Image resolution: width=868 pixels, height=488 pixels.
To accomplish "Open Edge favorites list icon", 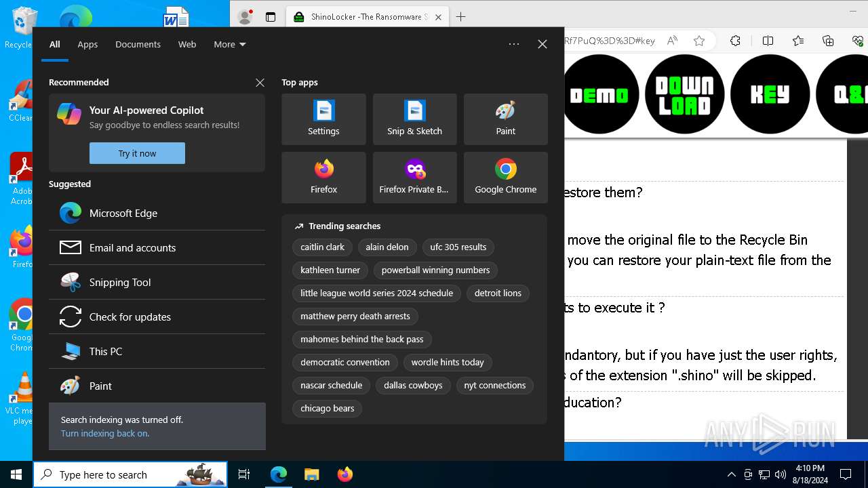I will point(798,41).
